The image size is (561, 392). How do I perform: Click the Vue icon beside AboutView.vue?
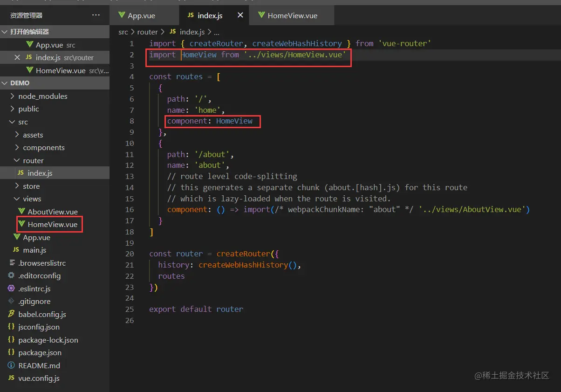[21, 212]
